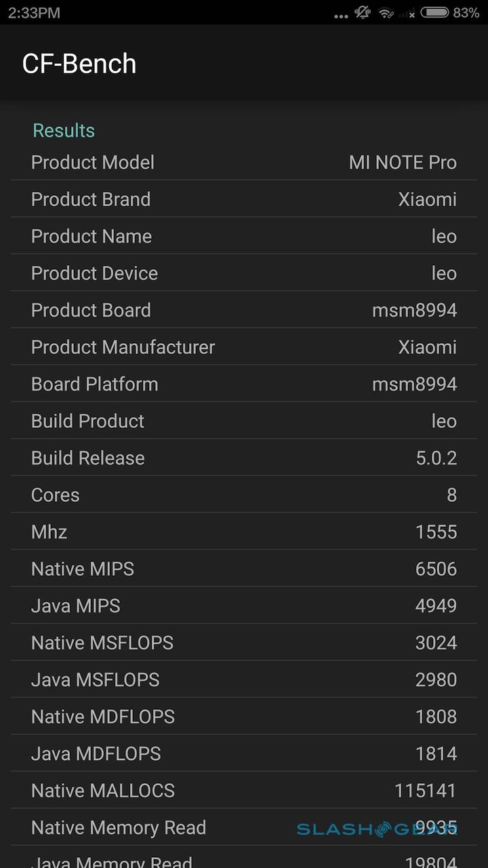Select the Native MSFLOPS row

point(244,643)
